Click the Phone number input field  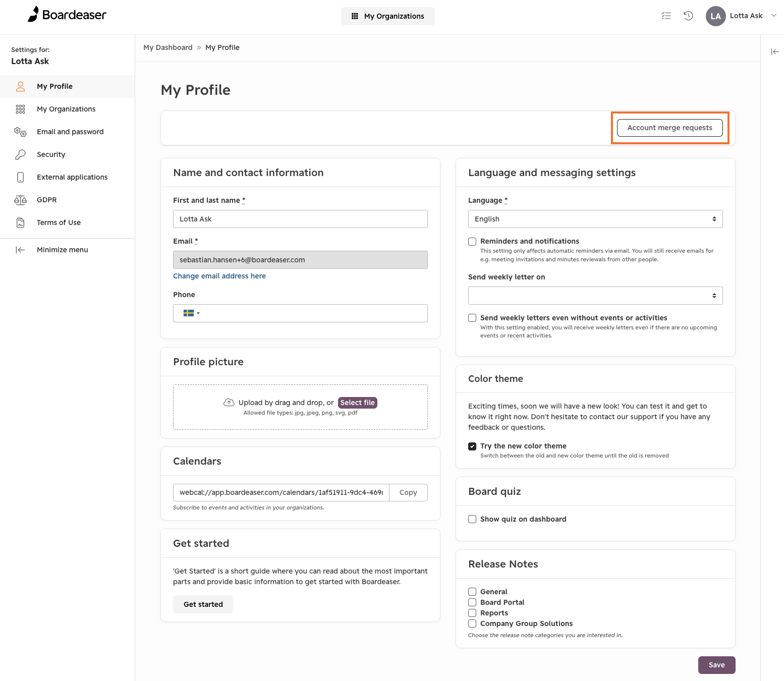click(300, 313)
